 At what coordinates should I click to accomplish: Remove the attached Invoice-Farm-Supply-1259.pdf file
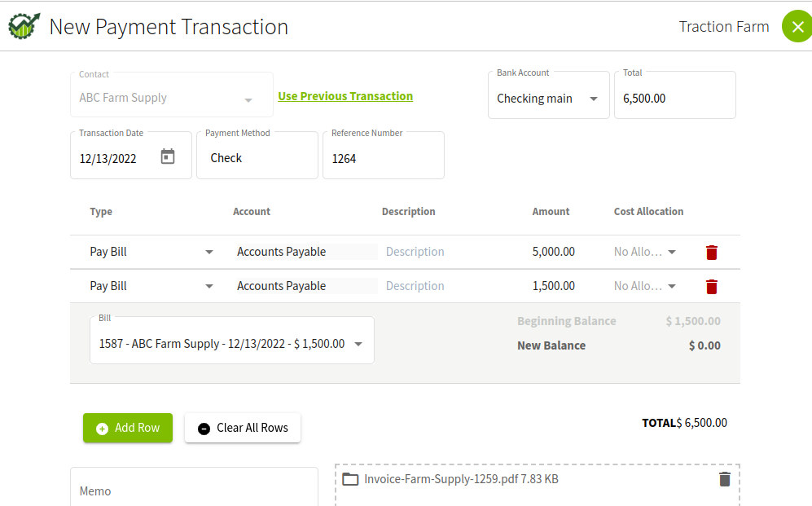tap(725, 479)
